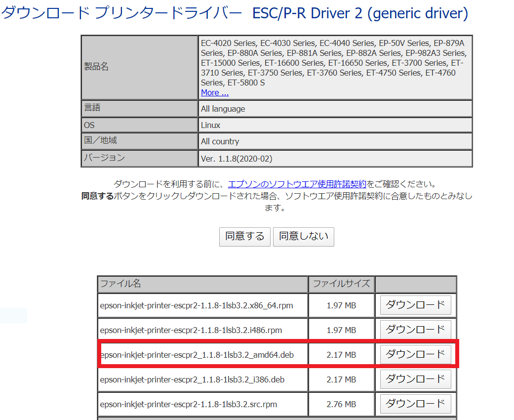Image resolution: width=514 pixels, height=420 pixels.
Task: Click the 2.76 MB file size cell
Action: (x=341, y=404)
